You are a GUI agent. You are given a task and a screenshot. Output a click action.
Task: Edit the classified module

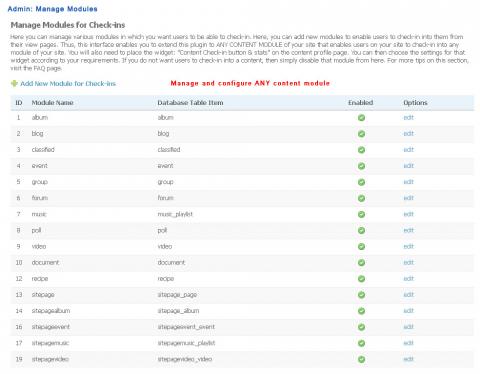click(x=408, y=150)
